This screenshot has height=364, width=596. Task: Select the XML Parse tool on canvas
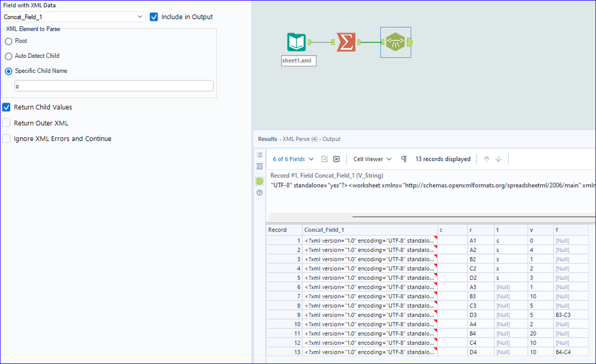(396, 42)
